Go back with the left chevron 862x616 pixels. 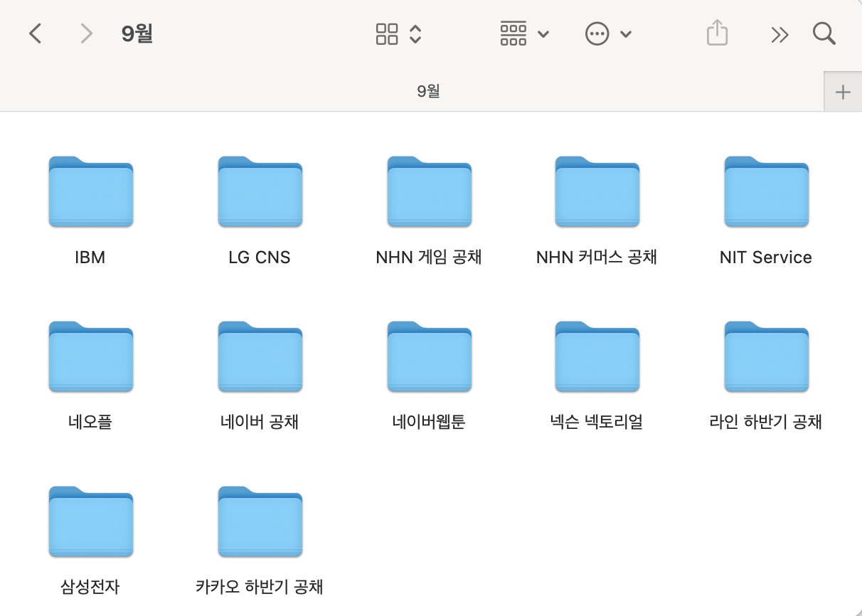36,33
